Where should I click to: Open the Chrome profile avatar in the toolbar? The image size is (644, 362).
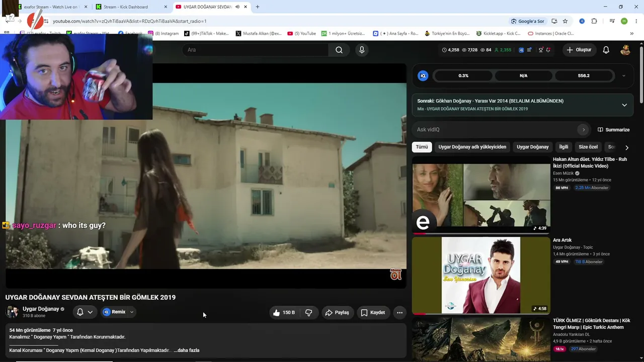(624, 21)
